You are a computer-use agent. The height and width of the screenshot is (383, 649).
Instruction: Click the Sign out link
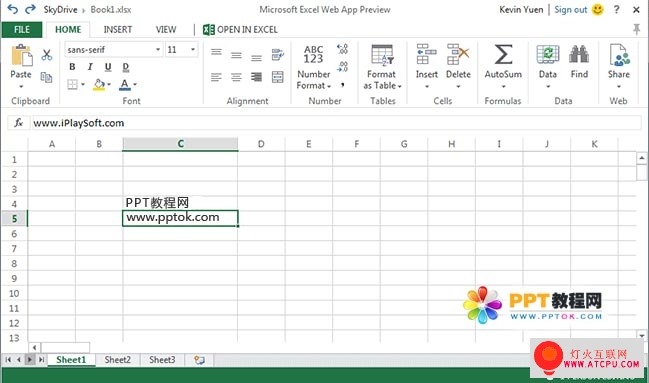[570, 10]
